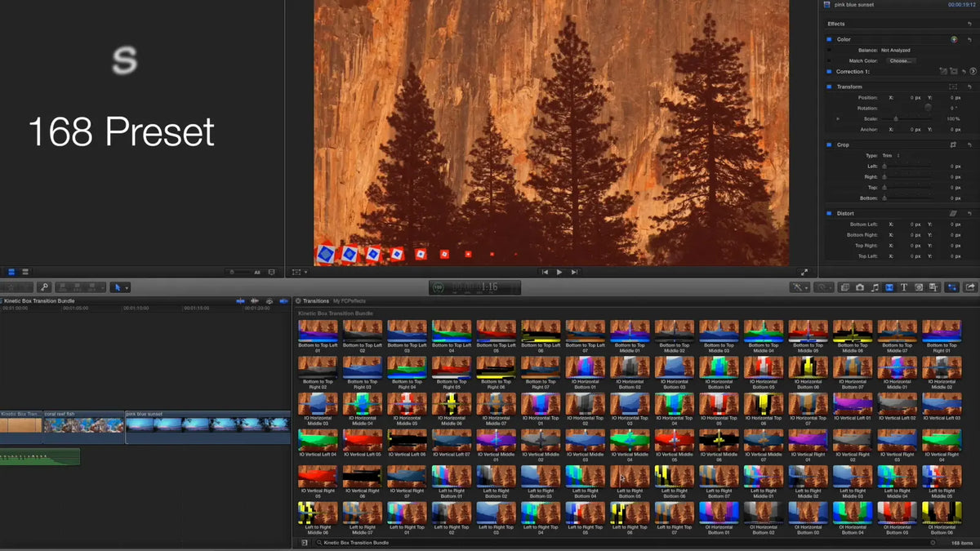The height and width of the screenshot is (551, 980).
Task: Toggle timeline snapping
Action: [283, 301]
